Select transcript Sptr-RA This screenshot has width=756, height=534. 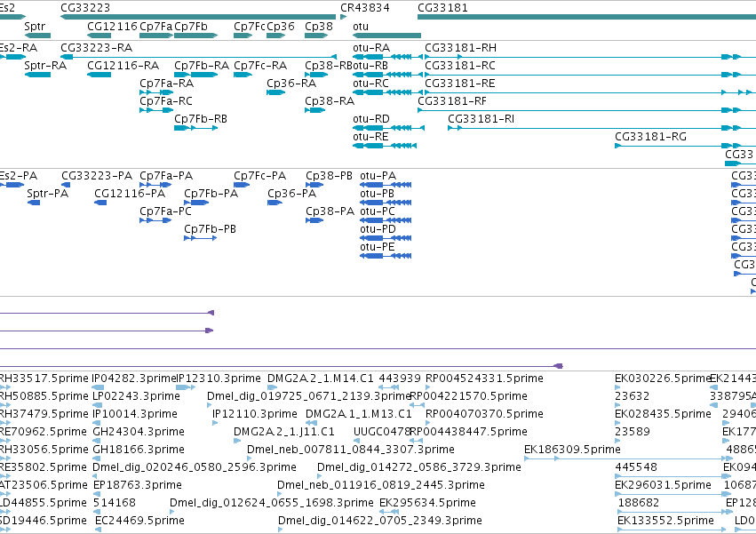[37, 75]
